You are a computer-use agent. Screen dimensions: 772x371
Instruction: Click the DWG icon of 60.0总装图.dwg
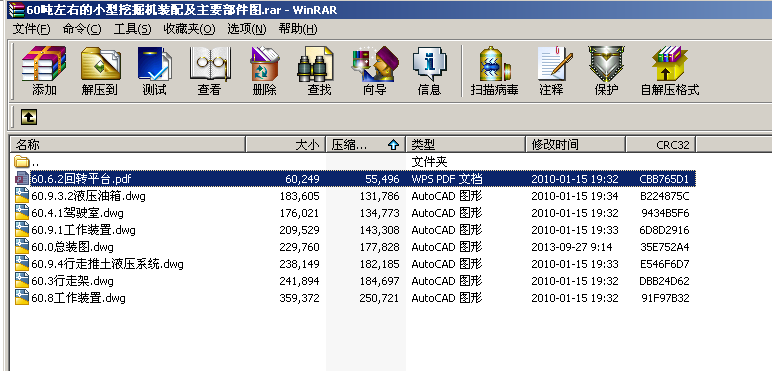click(x=22, y=247)
